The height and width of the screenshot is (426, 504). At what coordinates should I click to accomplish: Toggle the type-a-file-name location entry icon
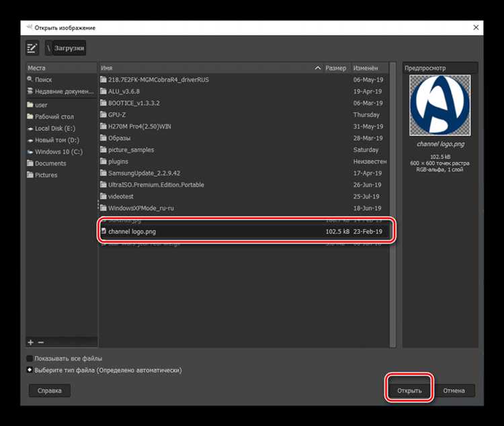click(x=32, y=48)
